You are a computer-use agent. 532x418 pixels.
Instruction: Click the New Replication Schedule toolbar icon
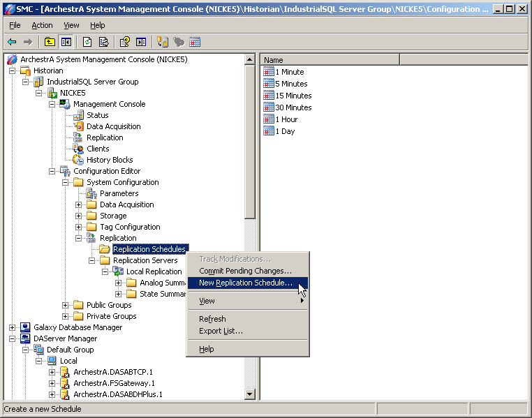(x=195, y=42)
